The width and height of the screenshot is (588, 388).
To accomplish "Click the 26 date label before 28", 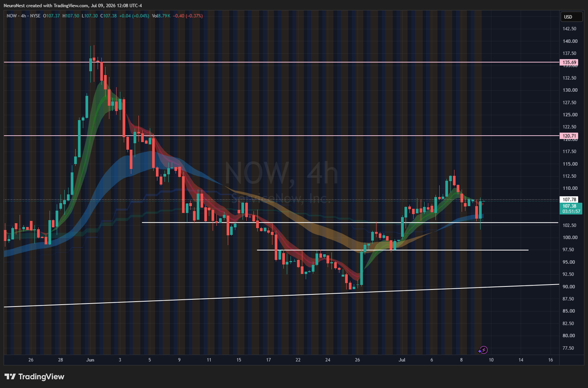I will (30, 360).
